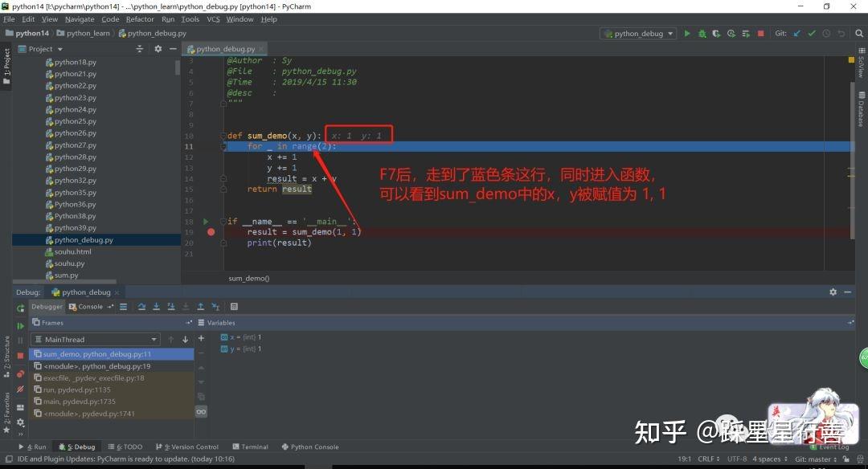Switch to the Terminal tool window
Viewport: 868px width, 469px height.
251,447
